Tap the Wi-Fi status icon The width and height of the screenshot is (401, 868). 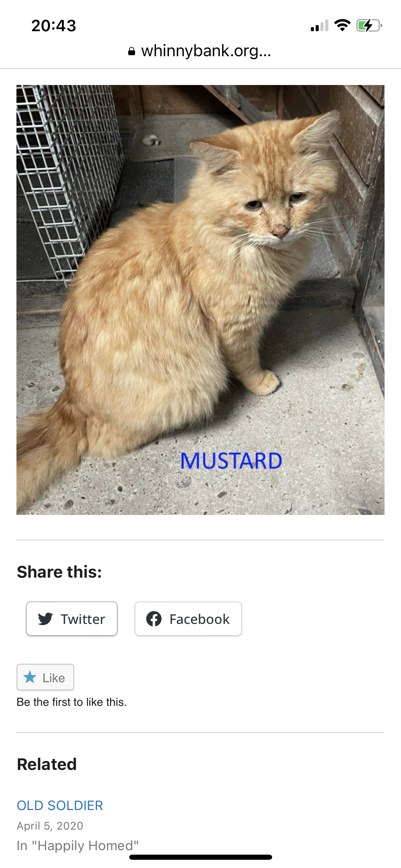pyautogui.click(x=342, y=25)
